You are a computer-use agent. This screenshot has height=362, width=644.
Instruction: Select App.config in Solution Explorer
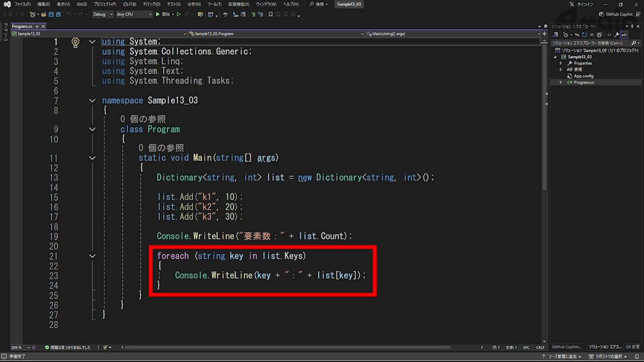(584, 76)
